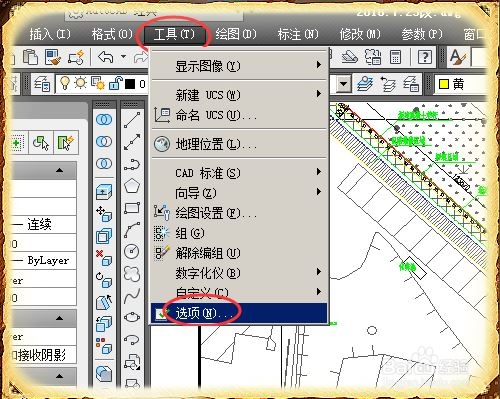Open the 插入(I) menu

point(50,34)
